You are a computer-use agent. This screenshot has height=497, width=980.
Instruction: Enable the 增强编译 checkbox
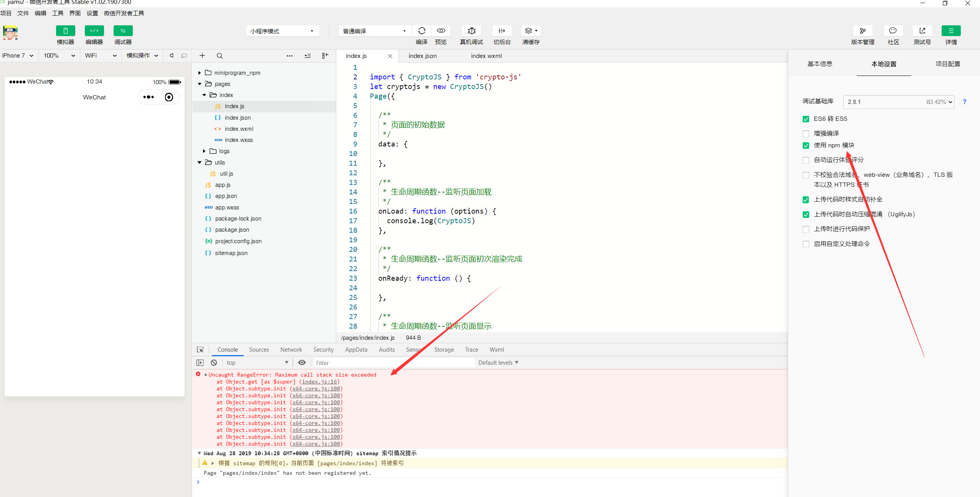(x=806, y=134)
